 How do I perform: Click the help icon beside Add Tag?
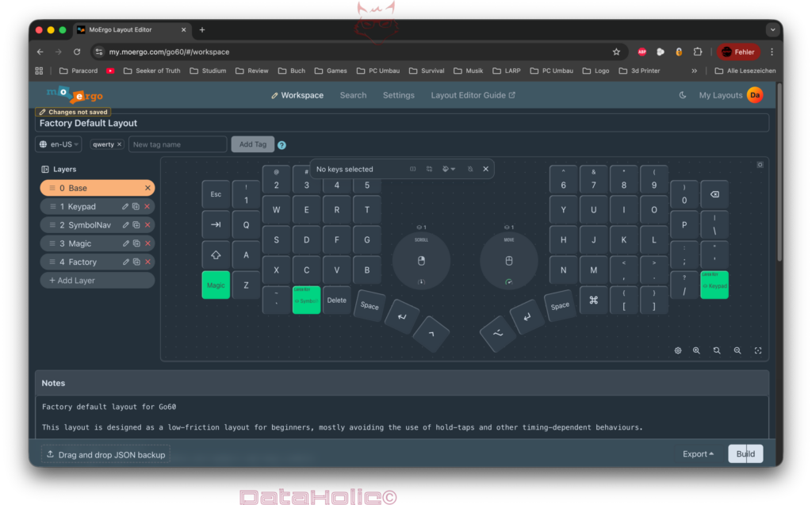pyautogui.click(x=282, y=145)
